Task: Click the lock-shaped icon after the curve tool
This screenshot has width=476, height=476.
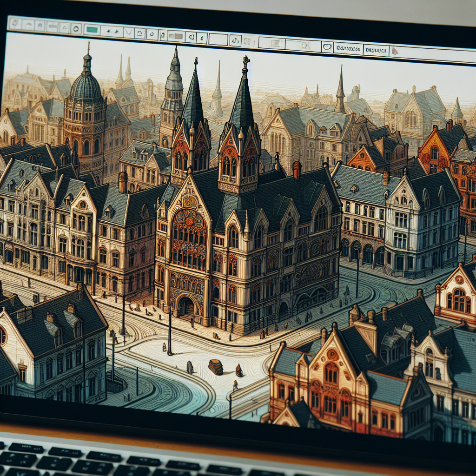Action: (140, 33)
